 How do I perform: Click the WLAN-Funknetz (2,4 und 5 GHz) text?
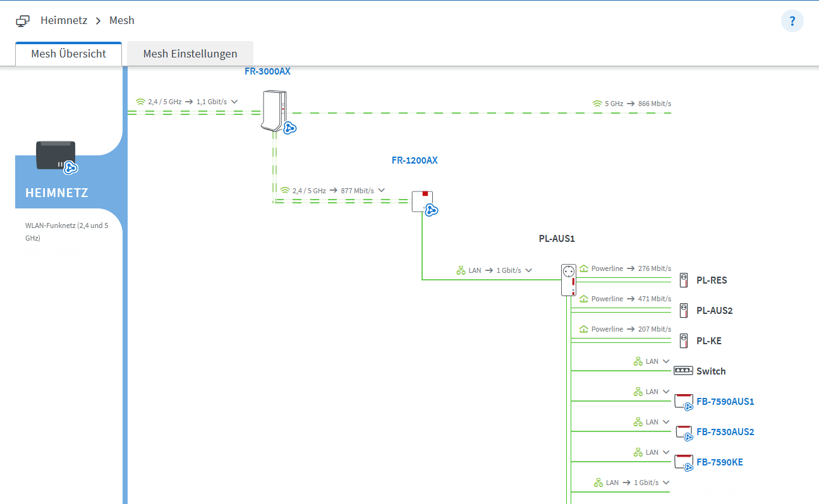click(66, 232)
